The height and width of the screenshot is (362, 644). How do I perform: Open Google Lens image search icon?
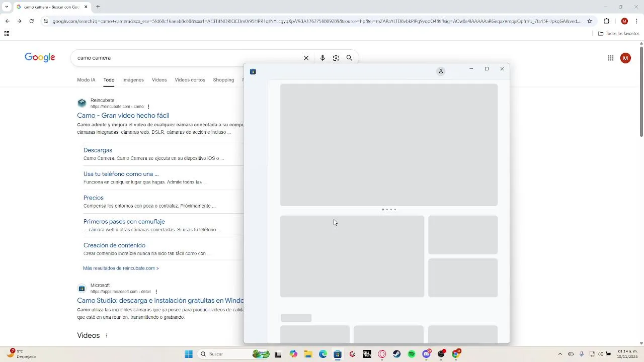coord(336,58)
